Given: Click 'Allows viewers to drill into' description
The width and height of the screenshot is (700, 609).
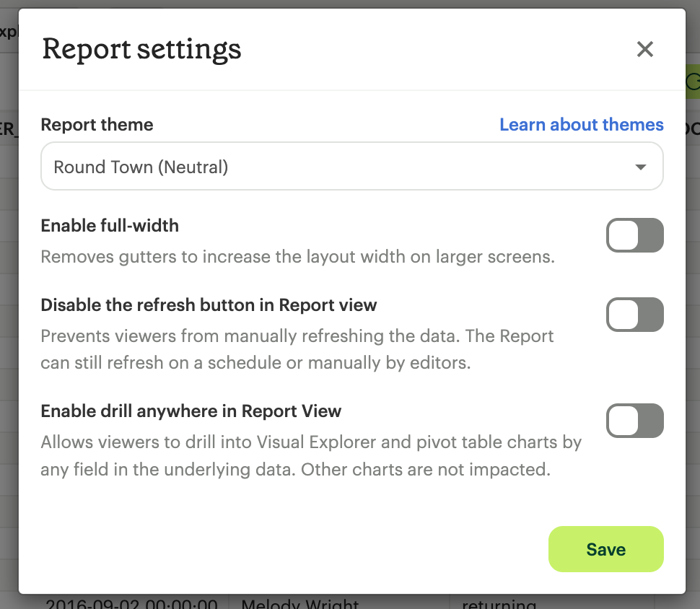Looking at the screenshot, I should pyautogui.click(x=311, y=456).
